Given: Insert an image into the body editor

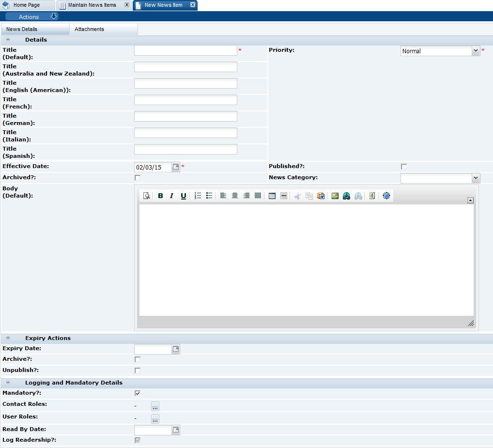Looking at the screenshot, I should [x=334, y=196].
